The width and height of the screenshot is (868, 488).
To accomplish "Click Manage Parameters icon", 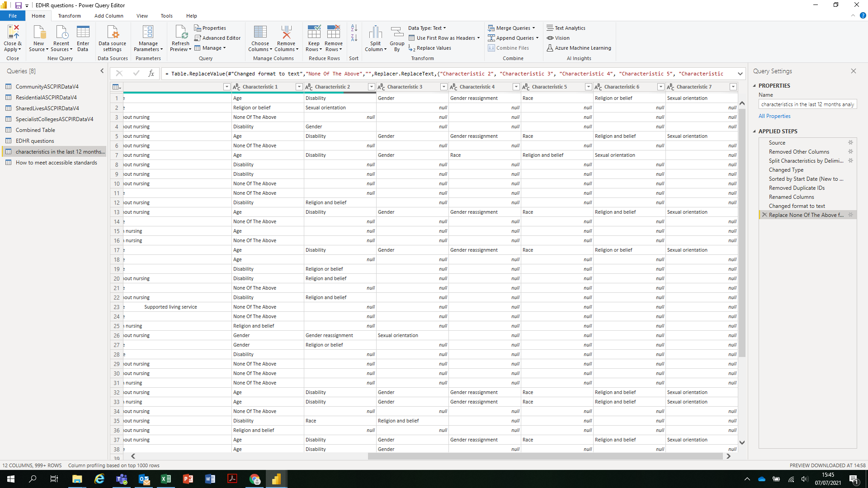I will point(148,32).
